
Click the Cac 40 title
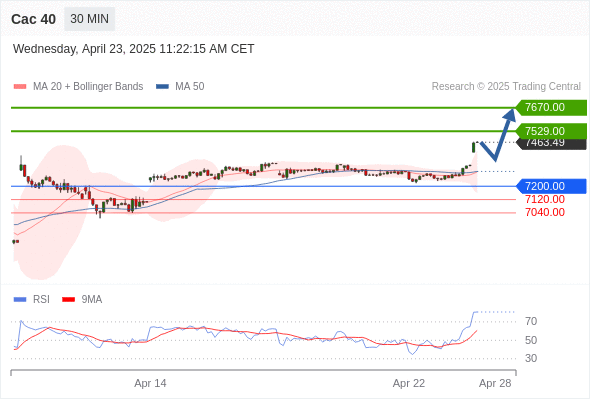point(33,19)
